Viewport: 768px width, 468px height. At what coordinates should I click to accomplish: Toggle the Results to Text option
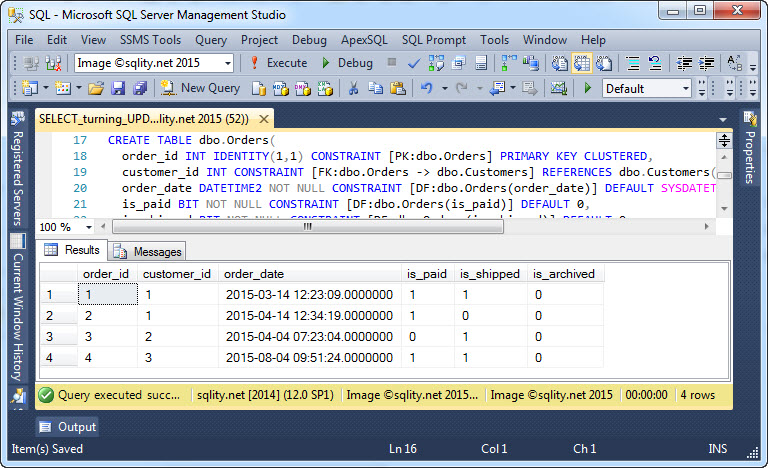click(x=559, y=62)
